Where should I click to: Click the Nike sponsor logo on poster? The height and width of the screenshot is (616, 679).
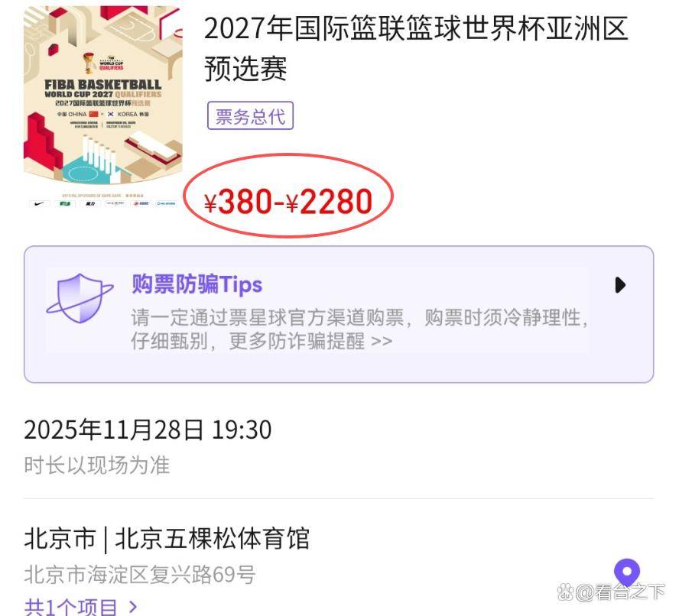pos(40,203)
